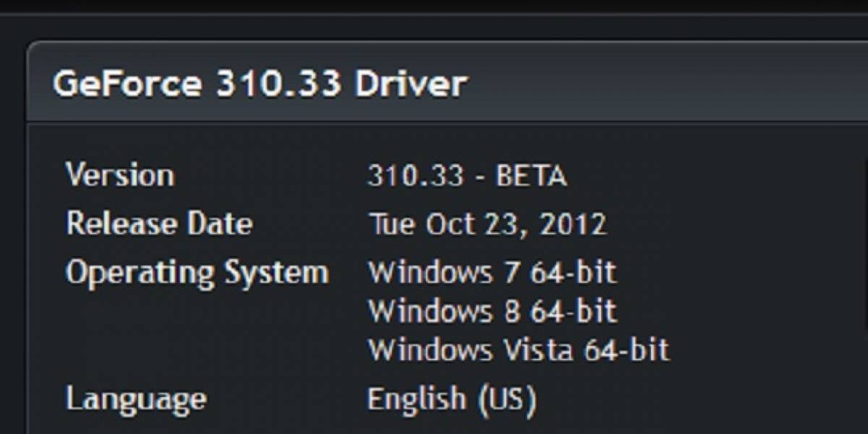Click the "Windows 7 64-bit" entry
This screenshot has width=868, height=434.
(x=493, y=273)
